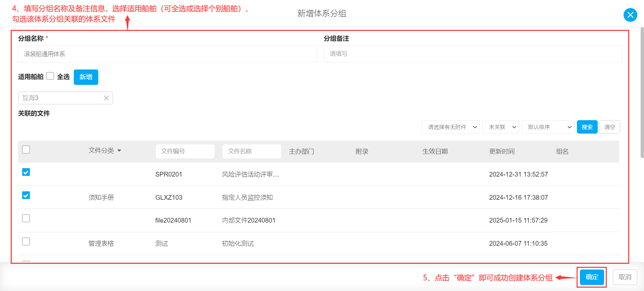Screen dimensions: 644x291
Task: Close the 新增体系分组 dialog with the X icon
Action: tap(630, 15)
